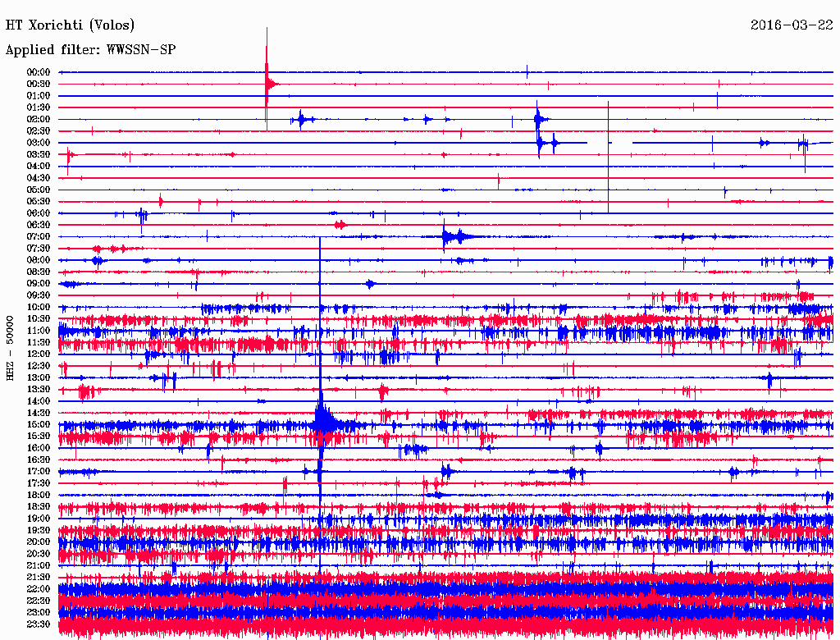
Task: Select the 23:00 time label
Action: tap(39, 613)
